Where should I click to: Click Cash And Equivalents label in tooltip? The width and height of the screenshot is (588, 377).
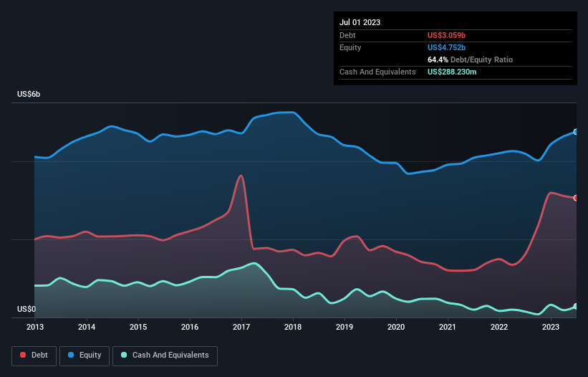[377, 72]
